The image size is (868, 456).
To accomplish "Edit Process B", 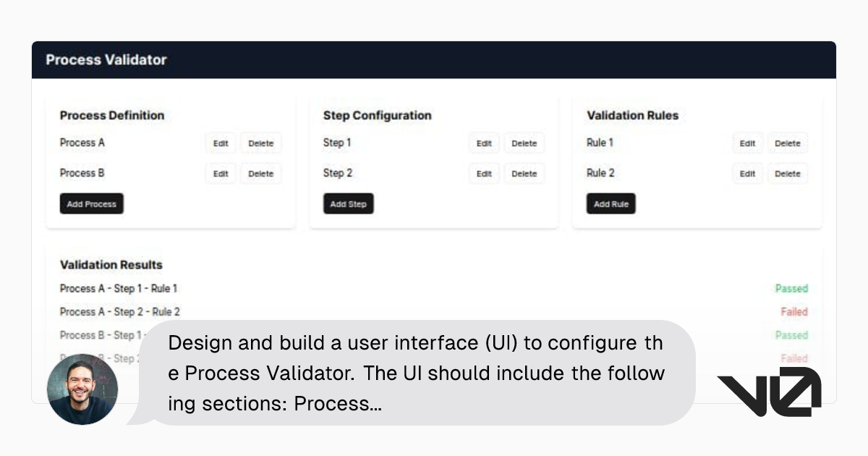I will click(x=220, y=173).
